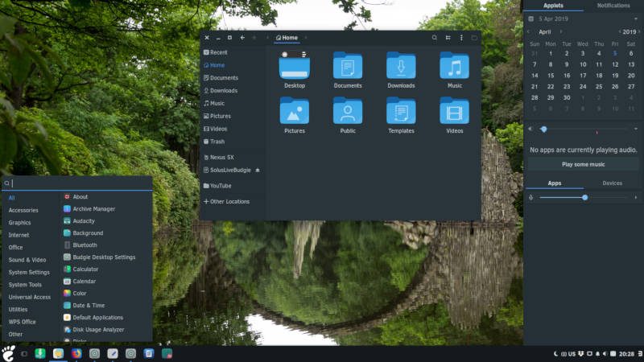The width and height of the screenshot is (644, 362).
Task: Click the night light moon tray icon
Action: [555, 354]
